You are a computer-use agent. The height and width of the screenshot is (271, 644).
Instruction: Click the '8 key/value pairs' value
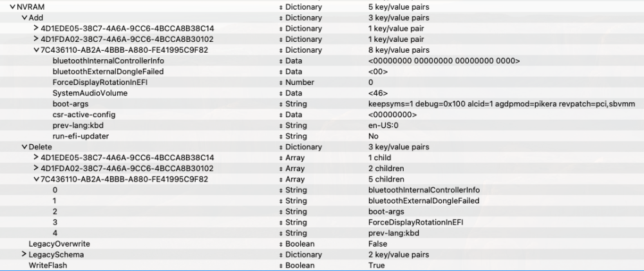[399, 50]
